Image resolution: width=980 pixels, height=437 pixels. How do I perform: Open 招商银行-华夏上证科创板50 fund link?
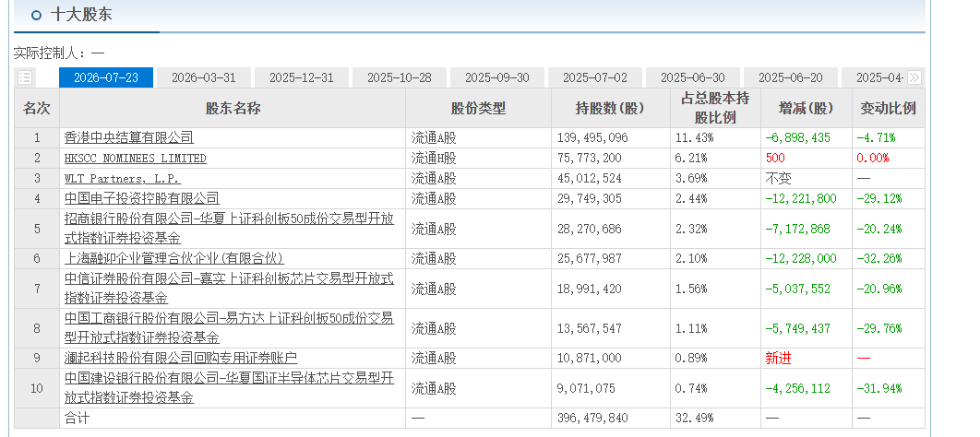(230, 229)
